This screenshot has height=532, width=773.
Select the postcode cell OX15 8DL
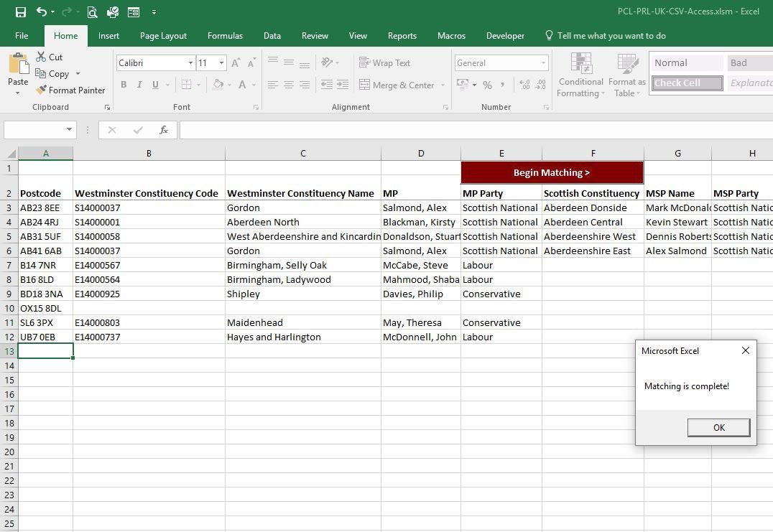(x=45, y=309)
